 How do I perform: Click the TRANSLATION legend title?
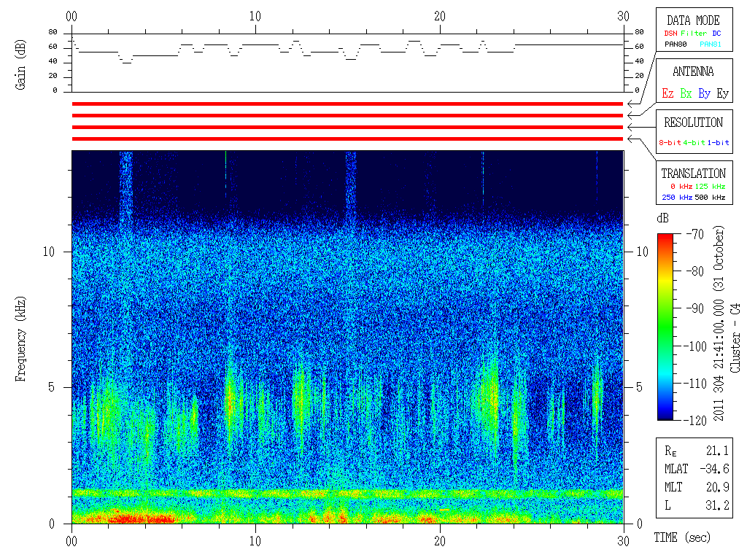693,174
